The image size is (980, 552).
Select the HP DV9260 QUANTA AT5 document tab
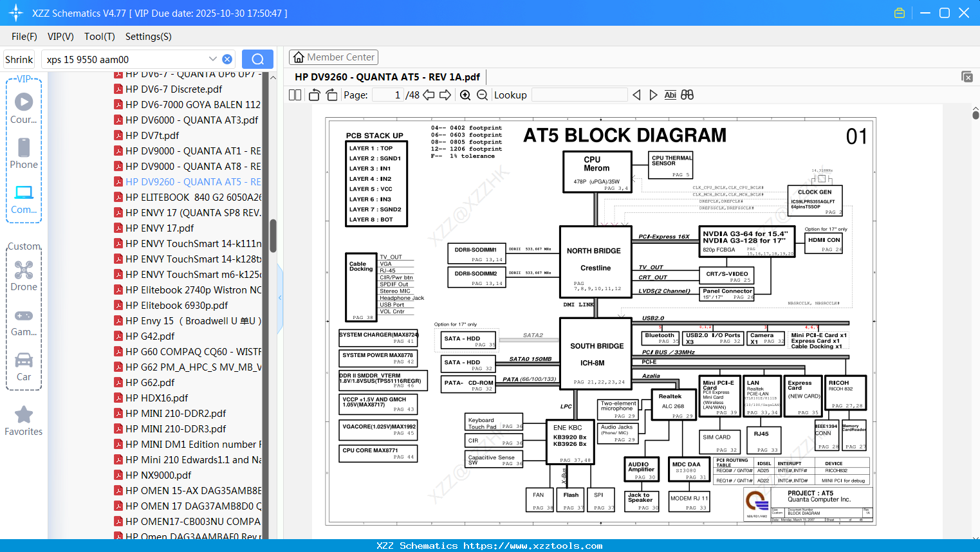pos(387,77)
